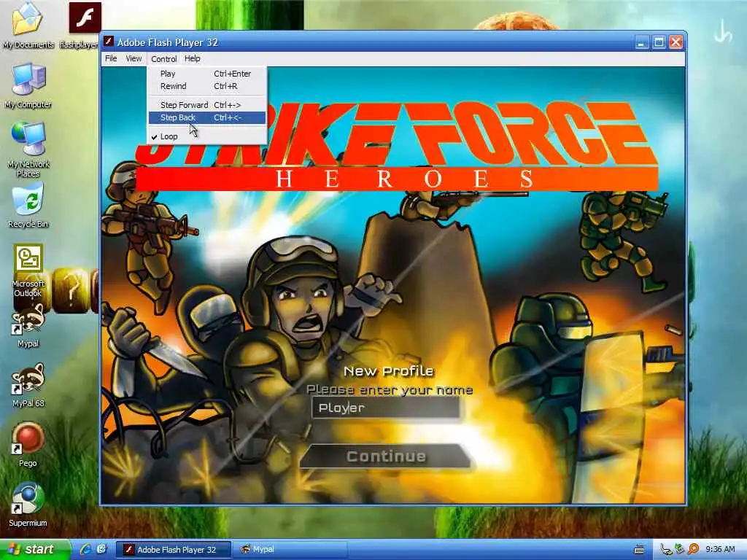Click the Flash icon in title bar
Screen dimensions: 747x560
tap(109, 42)
